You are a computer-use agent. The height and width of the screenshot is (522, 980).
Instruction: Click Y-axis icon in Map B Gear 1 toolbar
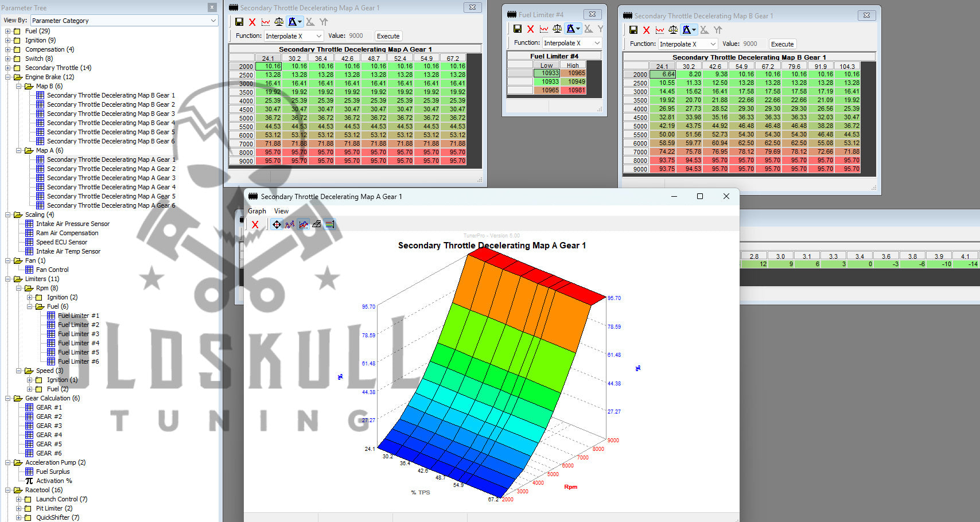(x=718, y=30)
